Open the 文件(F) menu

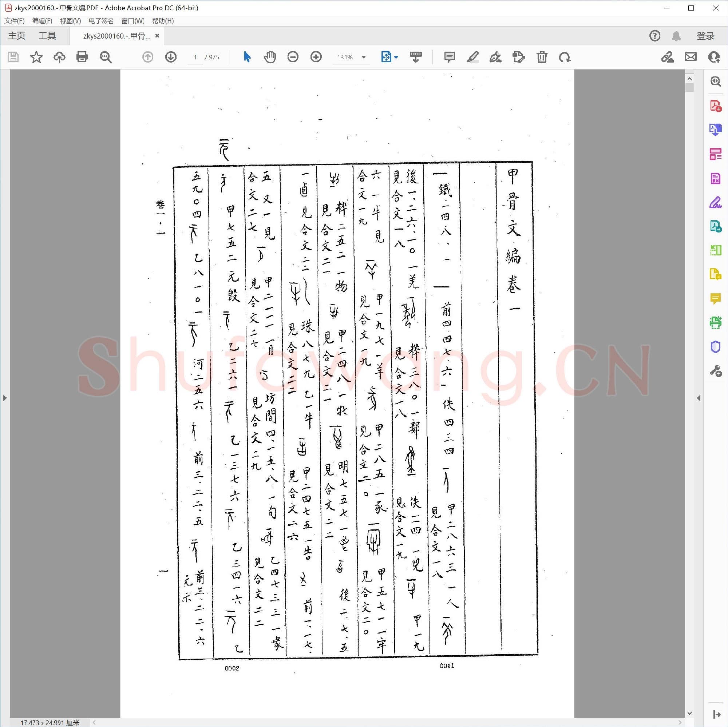click(14, 21)
